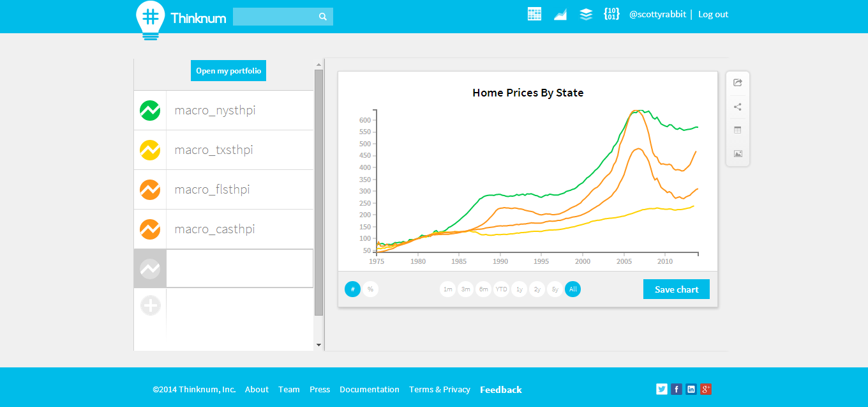Click the Open my portfolio button

[228, 71]
